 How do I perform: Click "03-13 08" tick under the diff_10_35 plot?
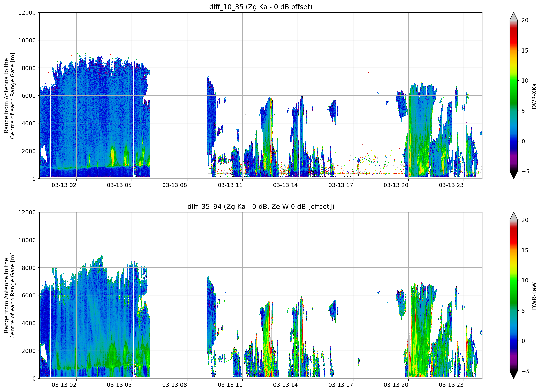[175, 185]
